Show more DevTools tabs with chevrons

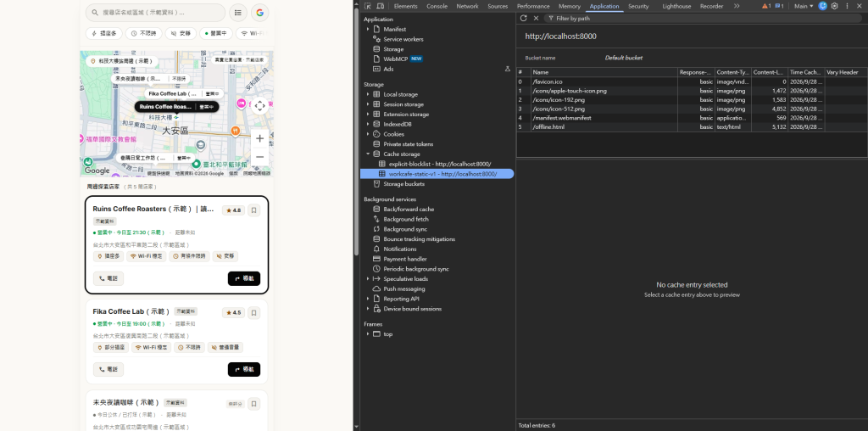737,6
